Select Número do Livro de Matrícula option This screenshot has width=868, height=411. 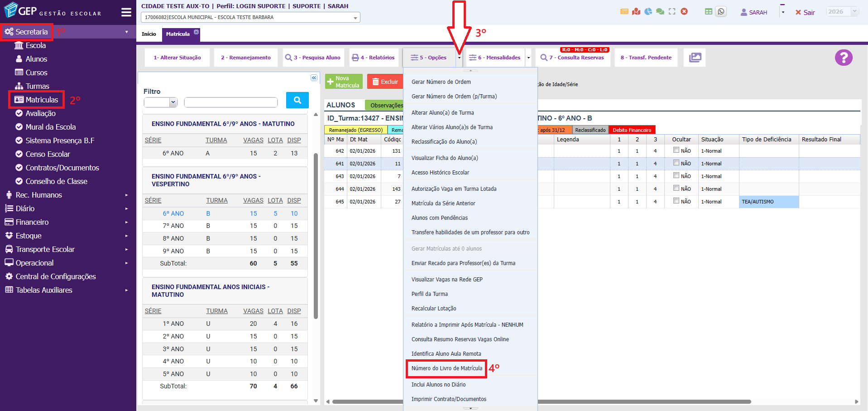tap(446, 368)
